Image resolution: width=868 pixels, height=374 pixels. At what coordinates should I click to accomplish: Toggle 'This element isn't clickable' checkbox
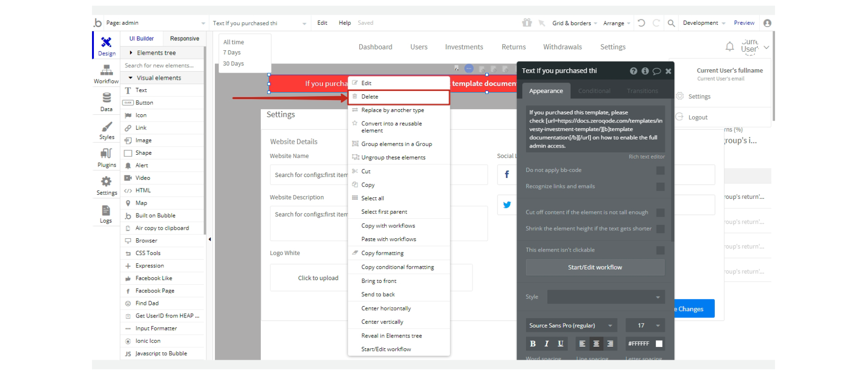tap(660, 250)
